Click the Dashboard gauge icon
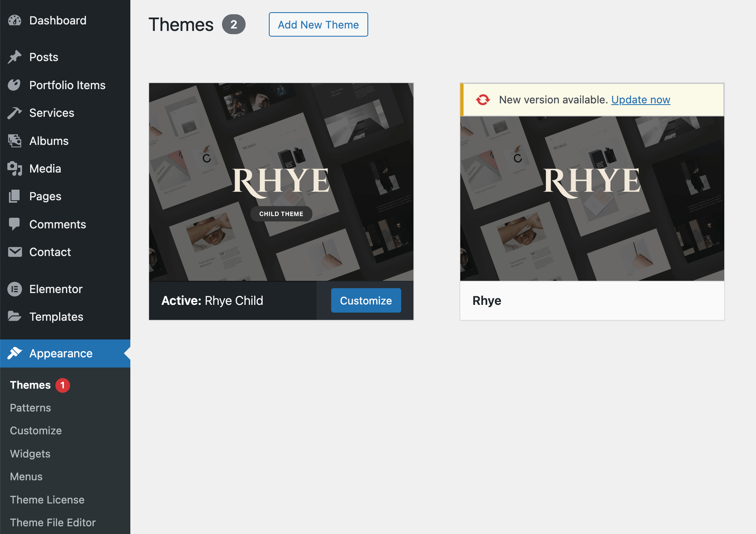This screenshot has height=534, width=756. click(15, 20)
